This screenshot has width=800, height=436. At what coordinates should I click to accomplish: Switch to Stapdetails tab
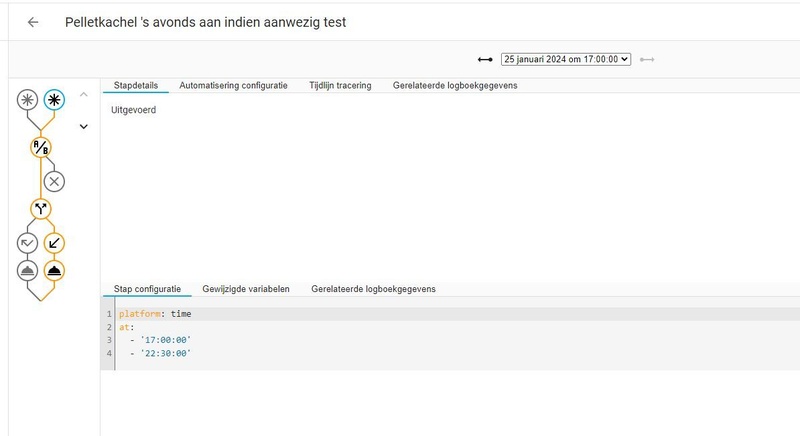(136, 85)
